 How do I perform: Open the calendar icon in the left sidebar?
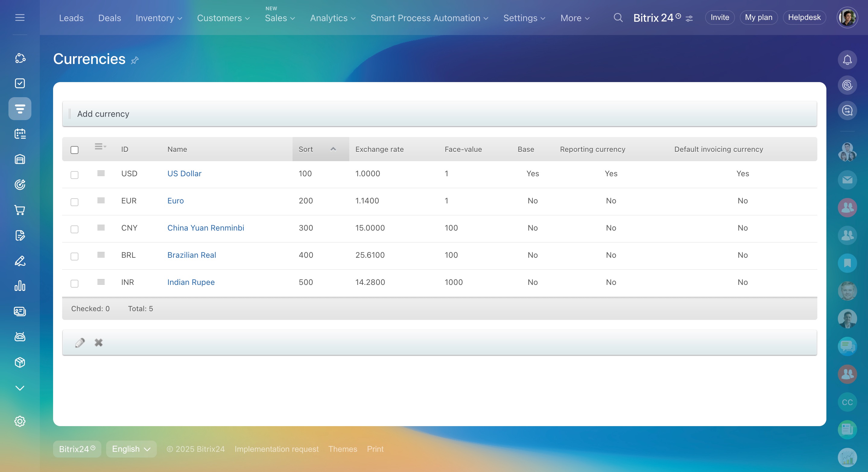tap(20, 134)
